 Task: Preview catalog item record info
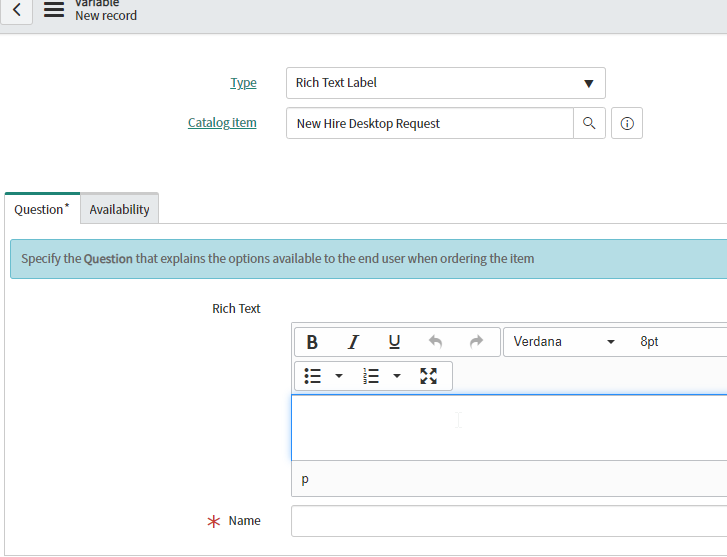click(627, 123)
